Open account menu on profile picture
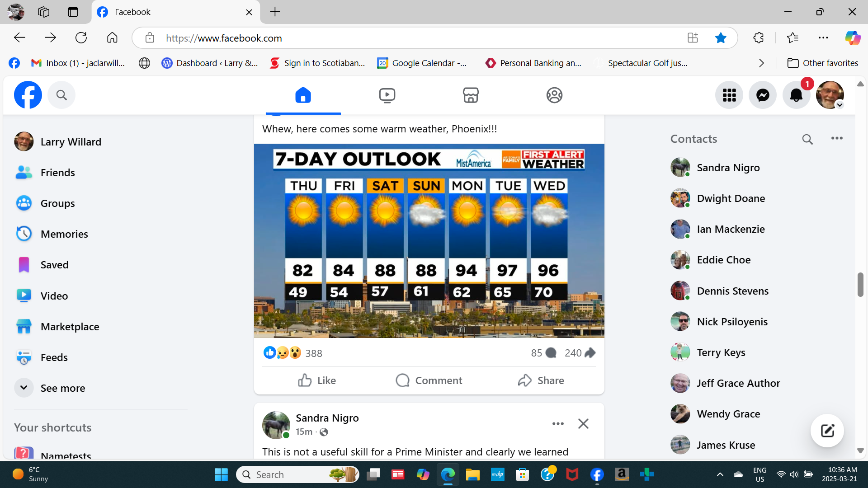868x488 pixels. point(830,95)
